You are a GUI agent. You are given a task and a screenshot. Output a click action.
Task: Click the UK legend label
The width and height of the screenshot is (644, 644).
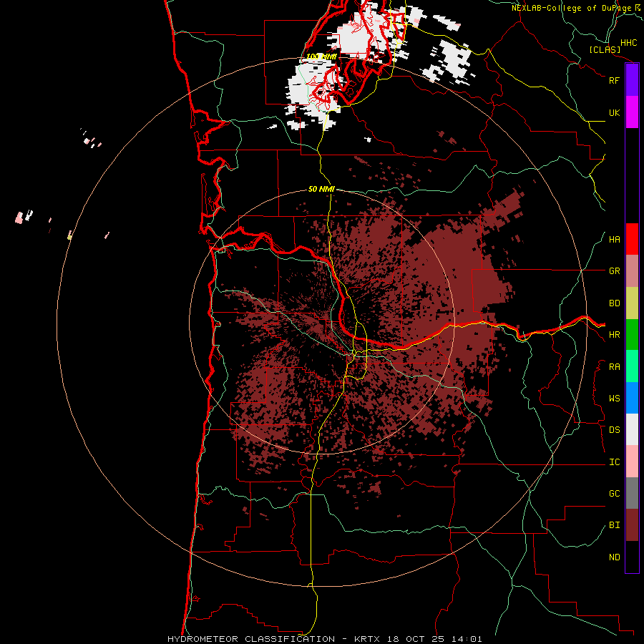pos(614,112)
